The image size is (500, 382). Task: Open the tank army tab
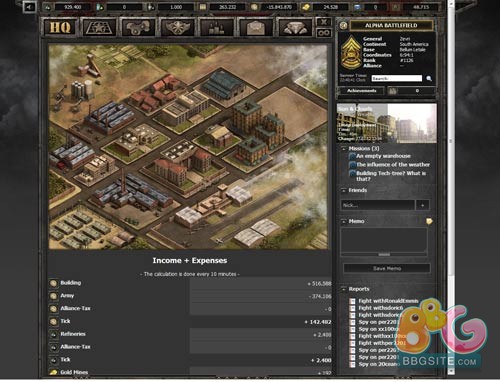point(138,27)
